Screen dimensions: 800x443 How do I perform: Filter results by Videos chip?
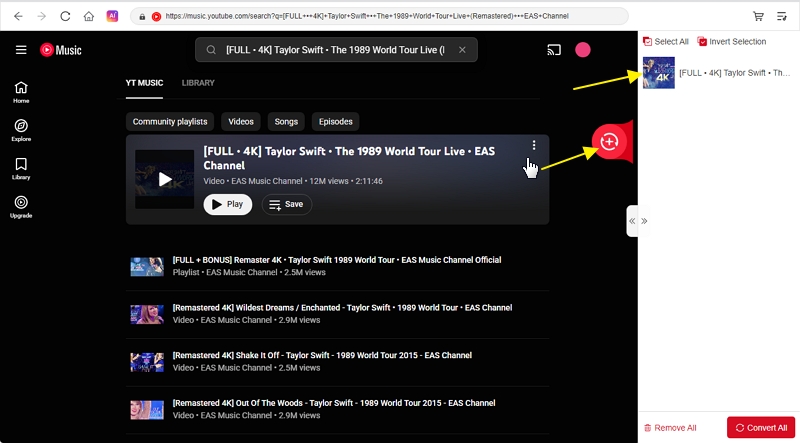[x=241, y=121]
